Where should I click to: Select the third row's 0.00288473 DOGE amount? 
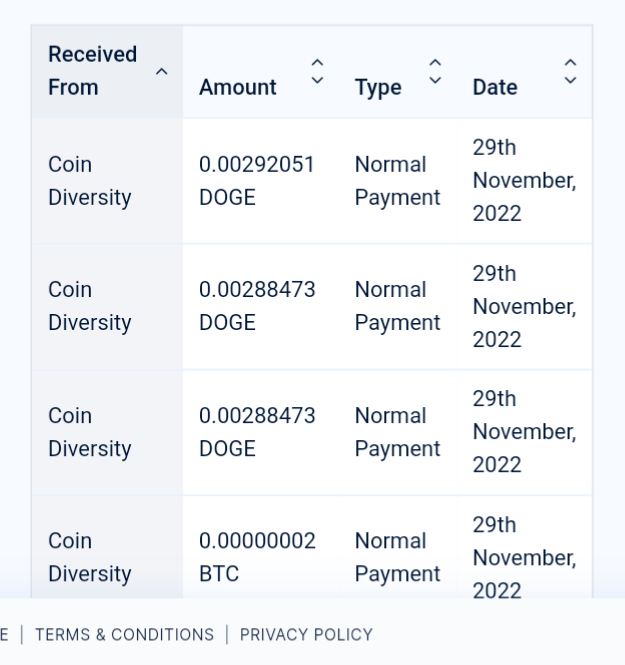257,432
